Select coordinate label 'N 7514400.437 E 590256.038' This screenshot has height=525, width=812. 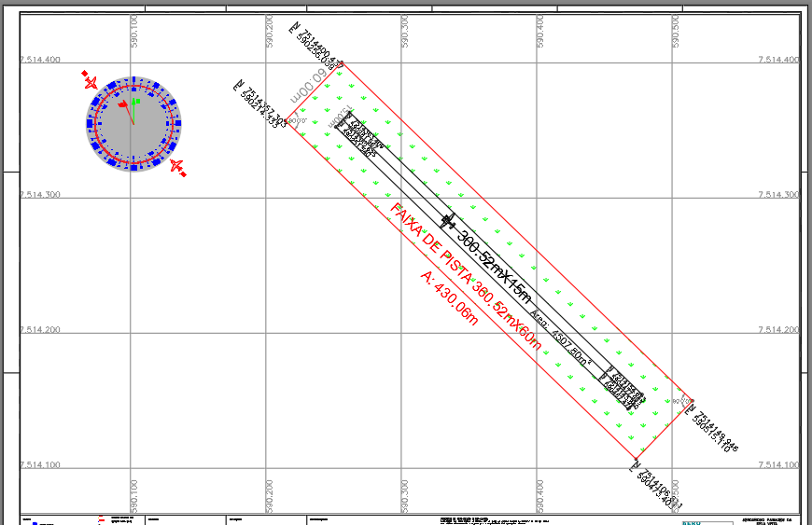coord(315,48)
